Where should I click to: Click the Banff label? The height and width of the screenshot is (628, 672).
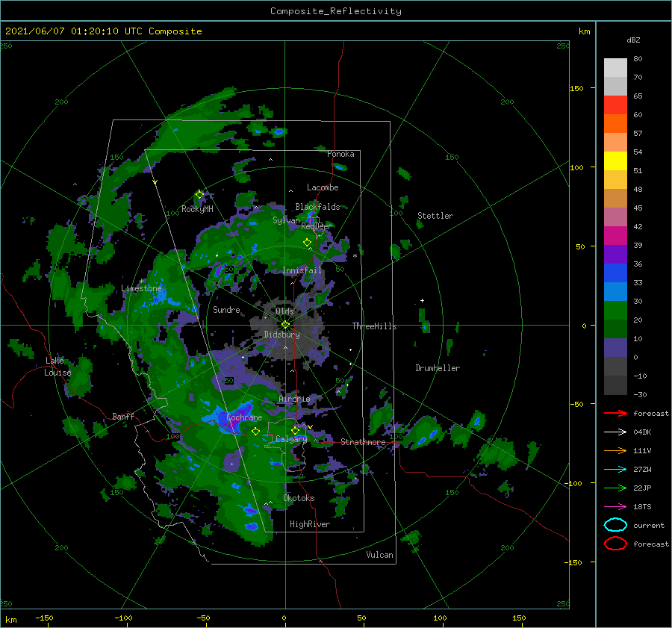pyautogui.click(x=123, y=416)
